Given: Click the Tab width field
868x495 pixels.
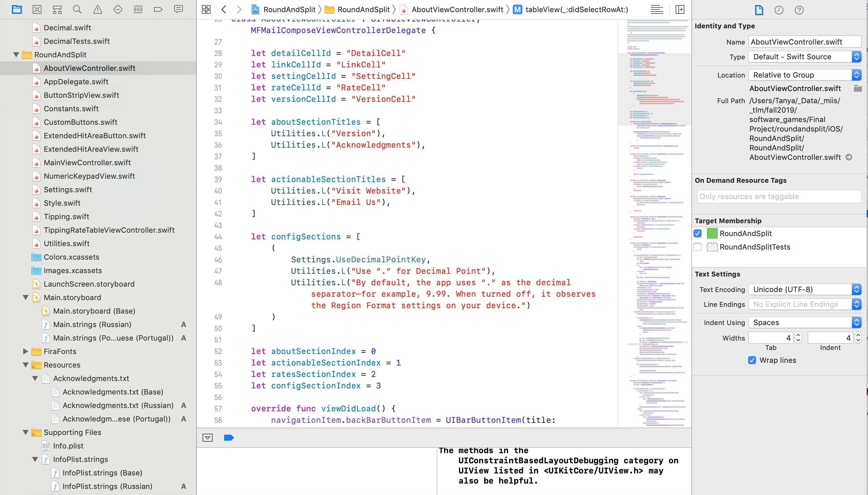Looking at the screenshot, I should (x=771, y=338).
